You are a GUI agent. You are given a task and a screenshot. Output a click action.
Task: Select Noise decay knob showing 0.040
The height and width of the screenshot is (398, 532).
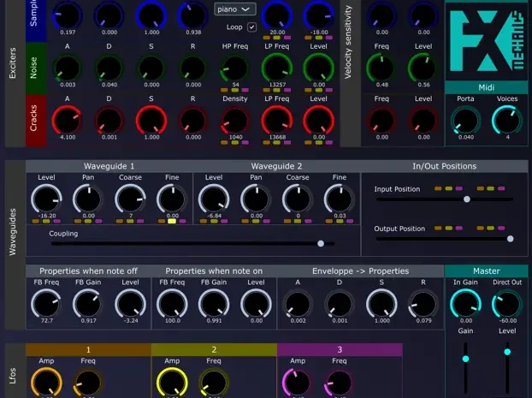[x=109, y=68]
